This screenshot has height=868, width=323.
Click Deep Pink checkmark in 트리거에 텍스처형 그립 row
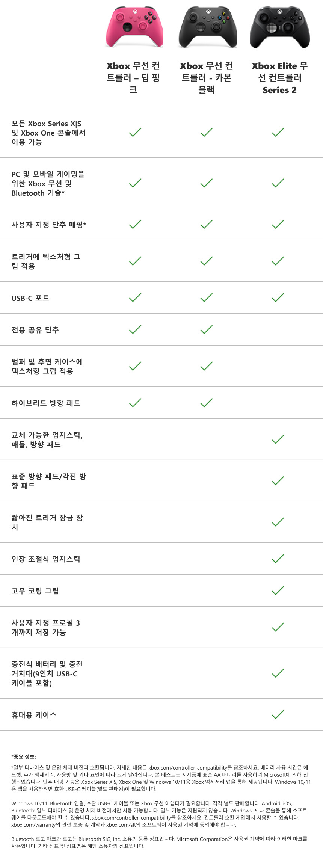(x=135, y=261)
